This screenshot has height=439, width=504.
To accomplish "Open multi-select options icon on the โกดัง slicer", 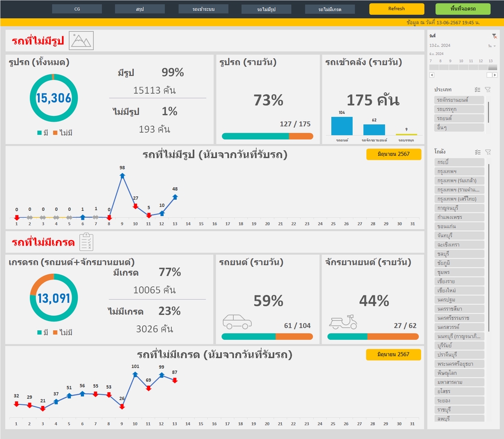I will (x=477, y=152).
